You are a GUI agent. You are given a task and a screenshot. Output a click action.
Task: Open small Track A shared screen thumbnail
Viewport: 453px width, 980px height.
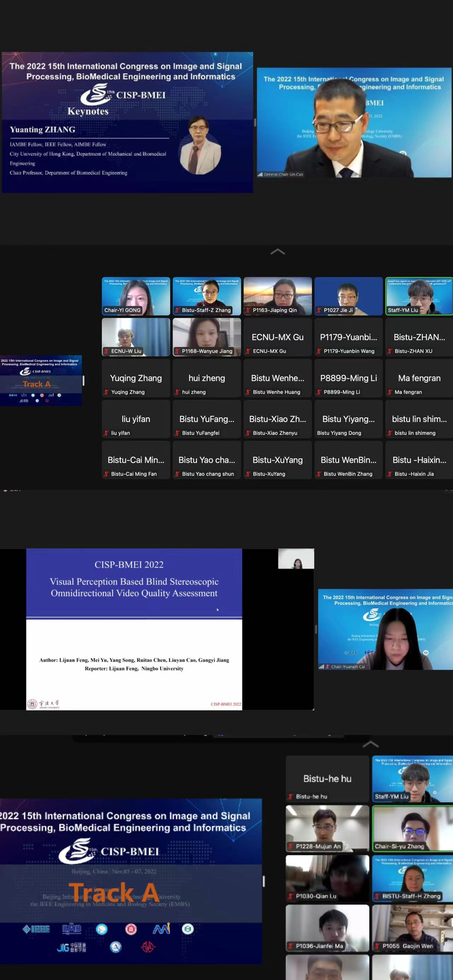pyautogui.click(x=41, y=380)
